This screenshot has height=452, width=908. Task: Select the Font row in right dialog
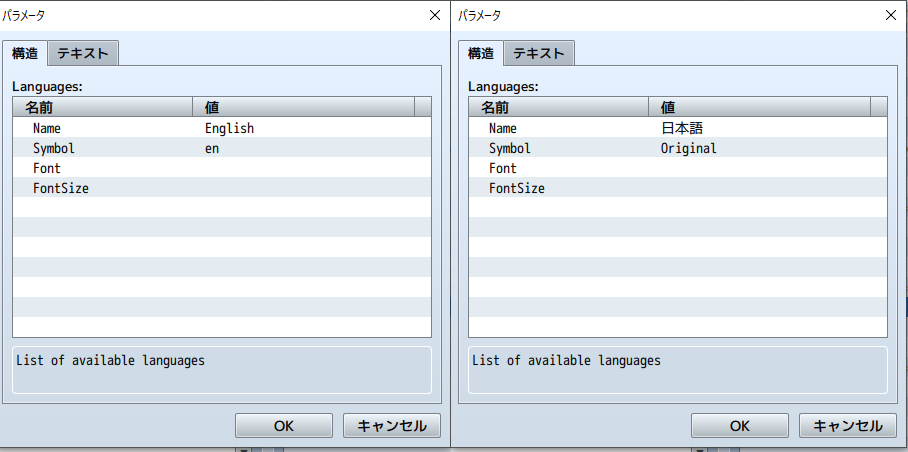point(677,168)
